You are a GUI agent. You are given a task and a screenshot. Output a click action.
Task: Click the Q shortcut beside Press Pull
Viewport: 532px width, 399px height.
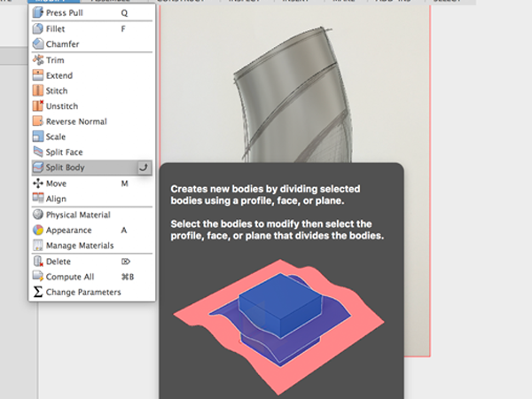click(x=124, y=13)
